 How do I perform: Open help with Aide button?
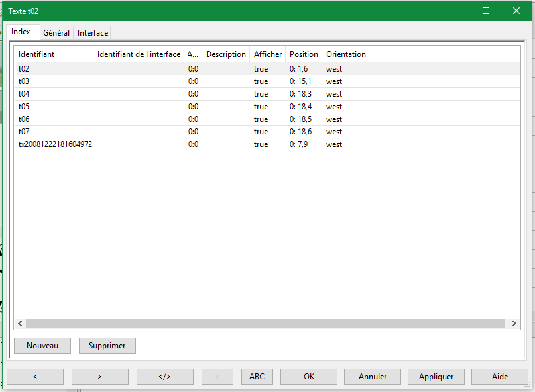click(x=500, y=377)
